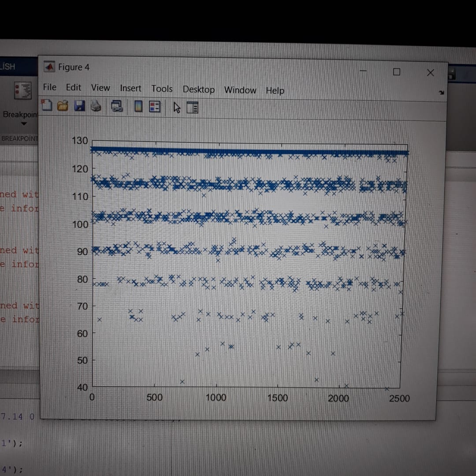
Task: Insert a legend using the toolbar icon
Action: tap(155, 107)
